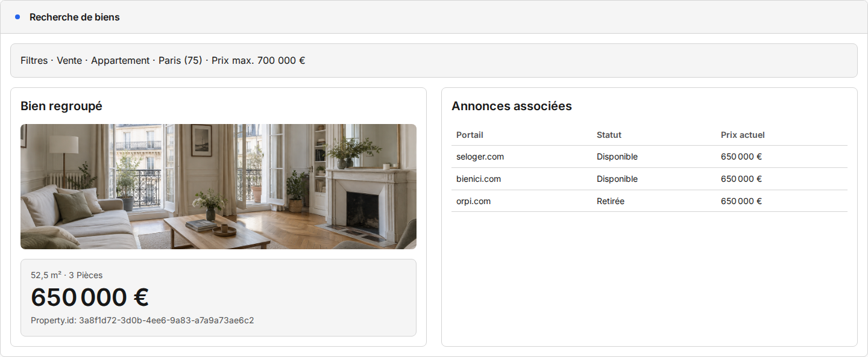This screenshot has width=868, height=357.
Task: Click the 52,5 m² · 3 Pièces text
Action: click(x=67, y=275)
